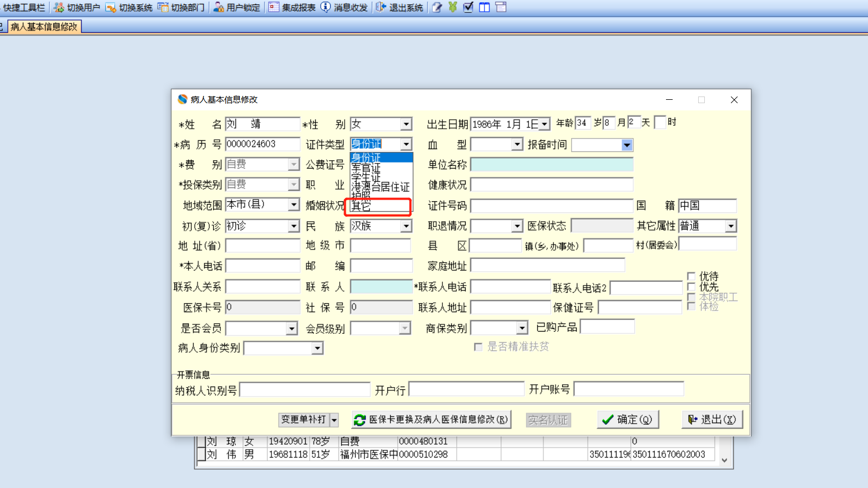
Task: Check the 体检 checkbox
Action: tap(691, 306)
